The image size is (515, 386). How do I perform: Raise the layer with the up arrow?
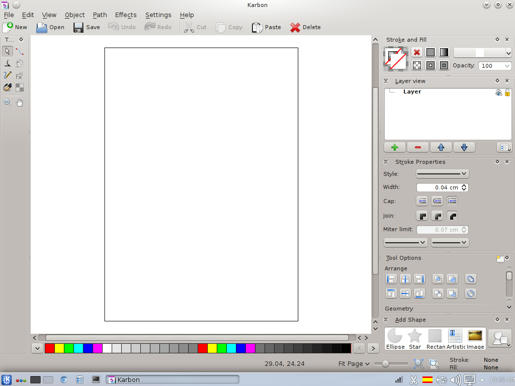(441, 147)
